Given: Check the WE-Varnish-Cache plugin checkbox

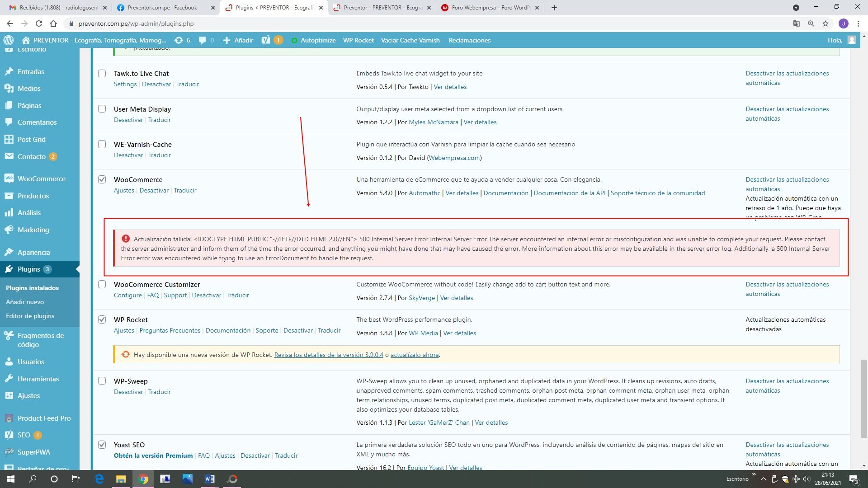Looking at the screenshot, I should coord(102,144).
